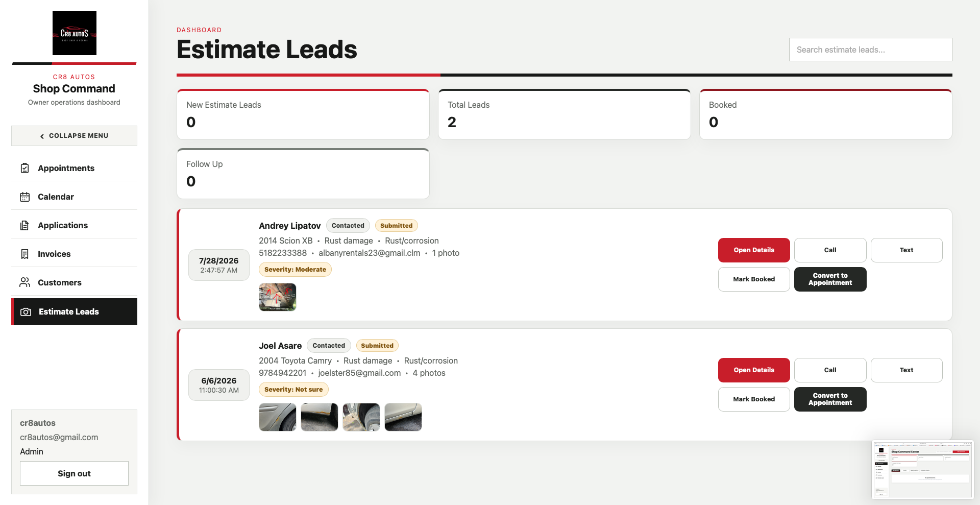Click phone number 9784942201
The image size is (980, 505).
tap(283, 373)
